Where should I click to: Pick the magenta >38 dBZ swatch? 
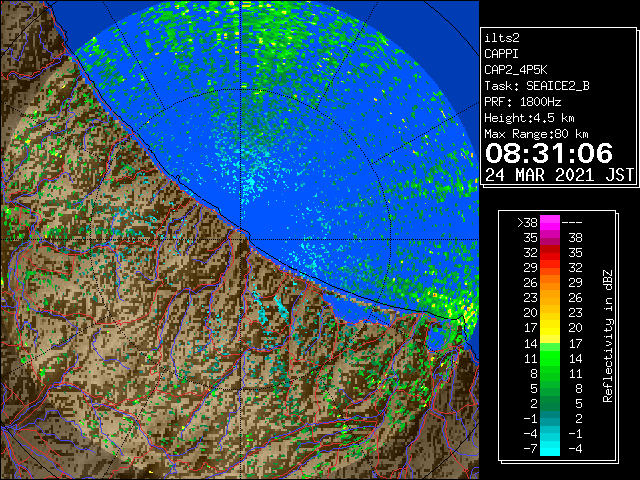(550, 223)
